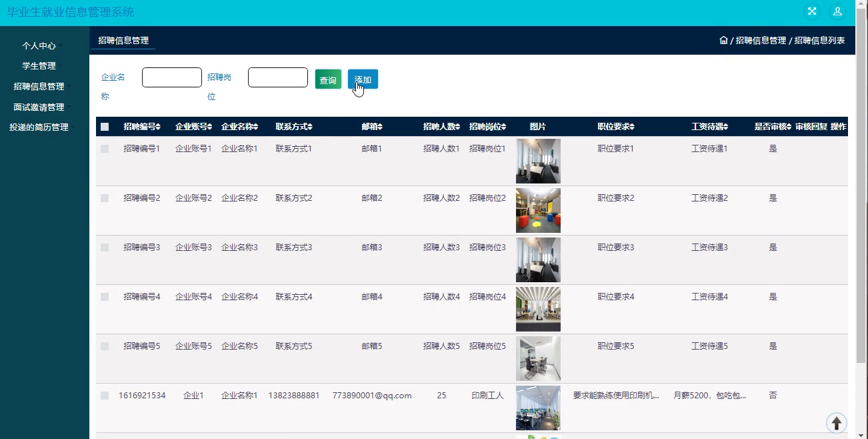
Task: Sort by 工资待遇 column header
Action: coord(710,127)
